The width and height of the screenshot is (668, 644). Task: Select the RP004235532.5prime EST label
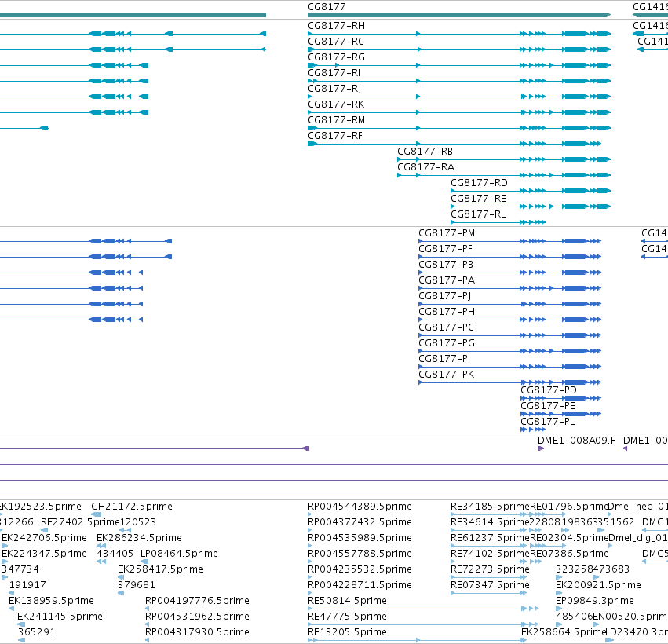click(360, 569)
